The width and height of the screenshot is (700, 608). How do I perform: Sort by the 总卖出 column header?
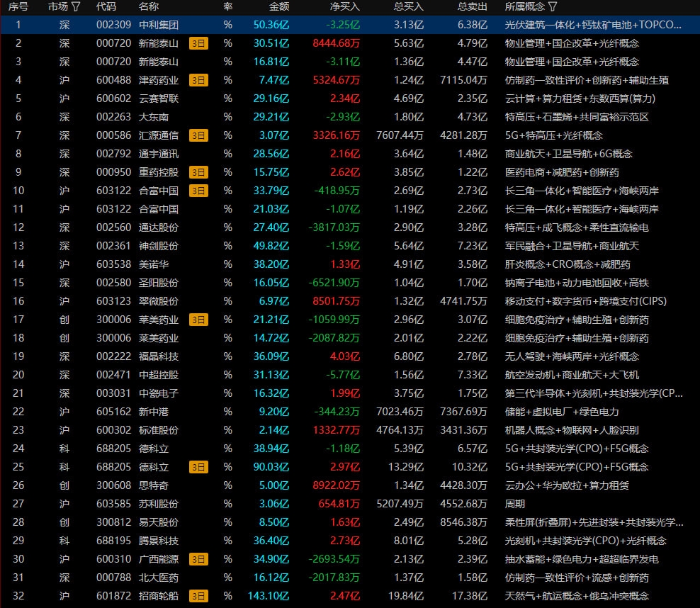pyautogui.click(x=473, y=6)
